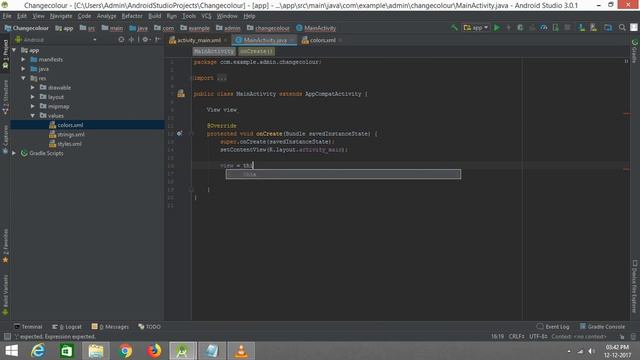The height and width of the screenshot is (360, 640).
Task: Expand the manifests folder
Action: pos(23,59)
